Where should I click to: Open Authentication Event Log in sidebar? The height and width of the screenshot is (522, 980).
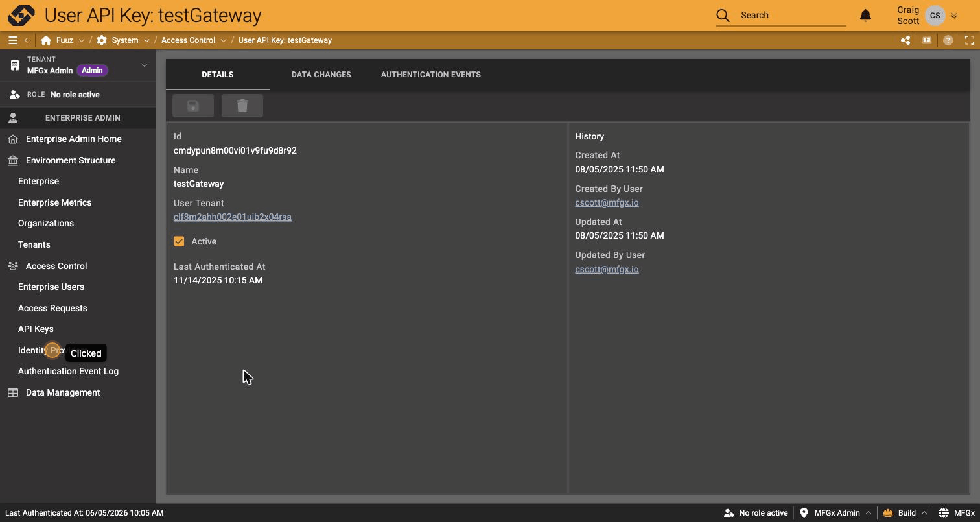click(x=68, y=372)
